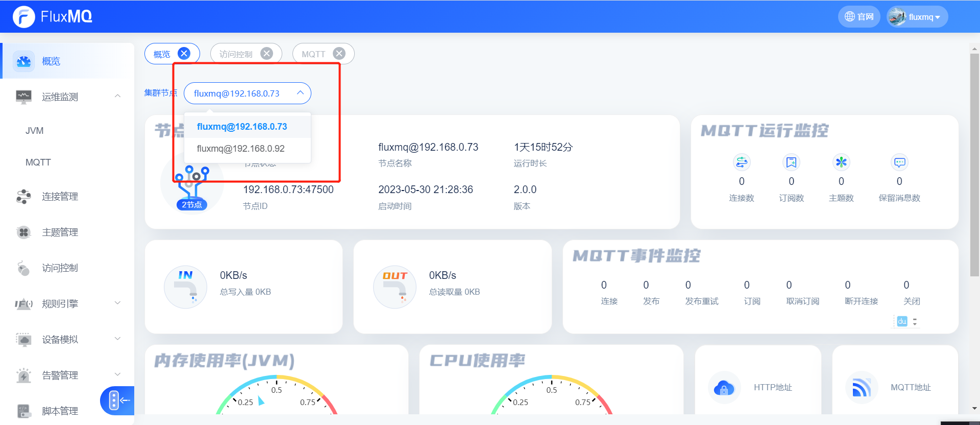
Task: Click the 主题数 topics icon
Action: click(x=841, y=162)
